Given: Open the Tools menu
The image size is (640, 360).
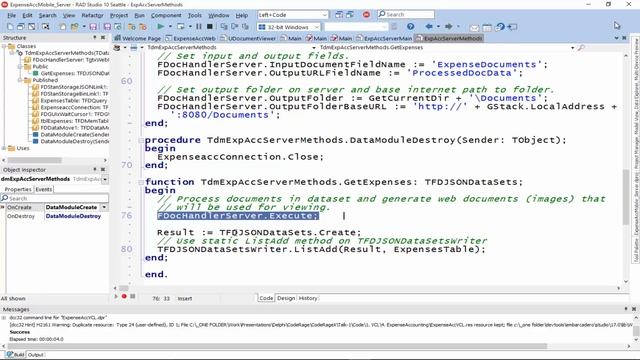Looking at the screenshot, I should tap(195, 15).
